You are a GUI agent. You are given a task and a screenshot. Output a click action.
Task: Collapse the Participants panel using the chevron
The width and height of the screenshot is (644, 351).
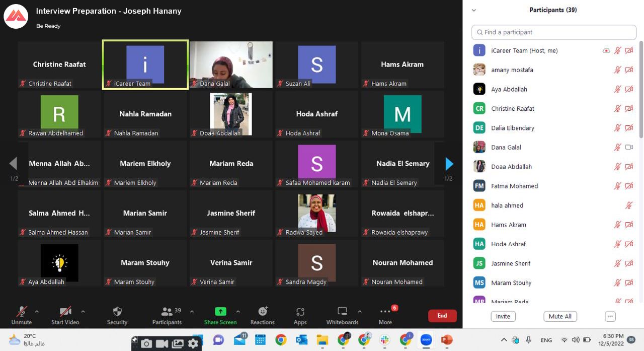tap(473, 10)
